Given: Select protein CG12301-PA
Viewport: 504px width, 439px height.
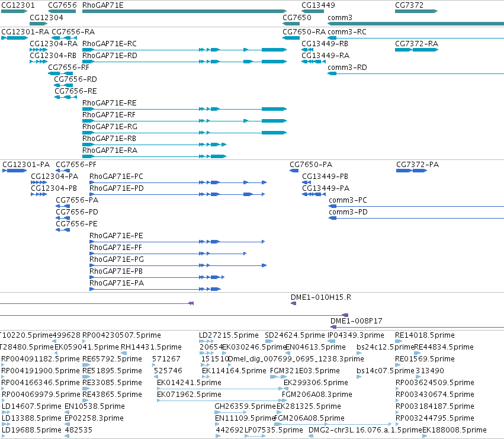Looking at the screenshot, I should click(x=14, y=171).
